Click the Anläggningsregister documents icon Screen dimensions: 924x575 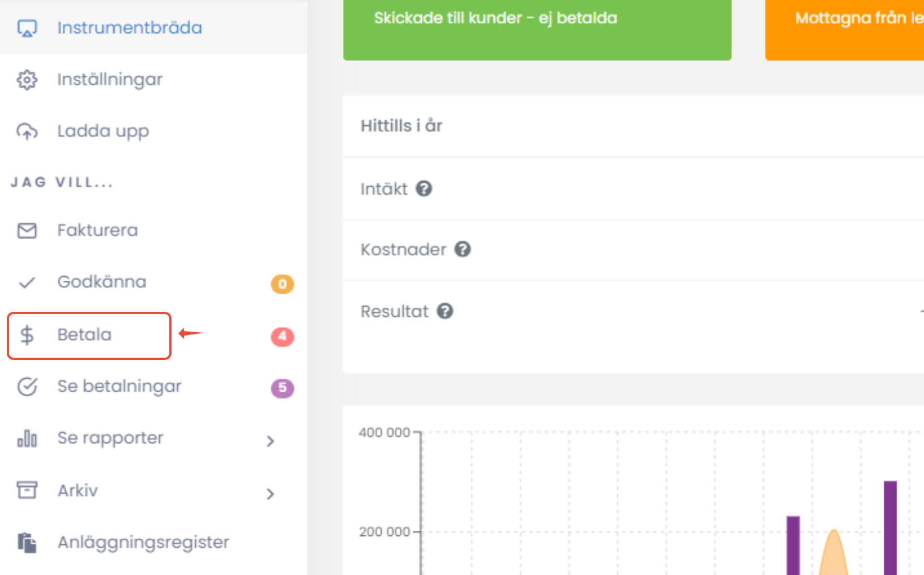(27, 542)
